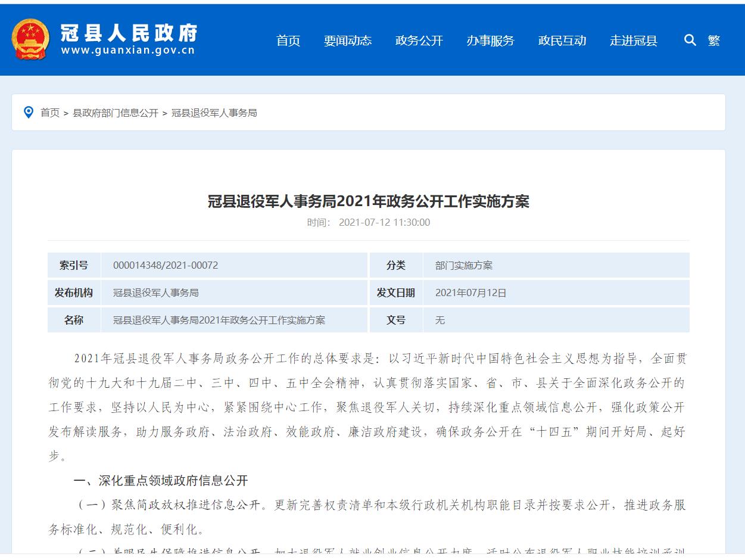745x560 pixels.
Task: Click the 名称 value cell text
Action: click(x=219, y=320)
